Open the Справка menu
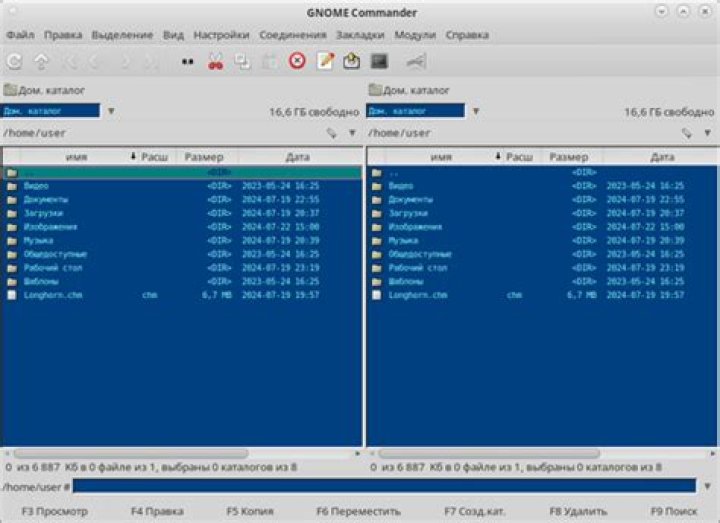 (x=467, y=35)
